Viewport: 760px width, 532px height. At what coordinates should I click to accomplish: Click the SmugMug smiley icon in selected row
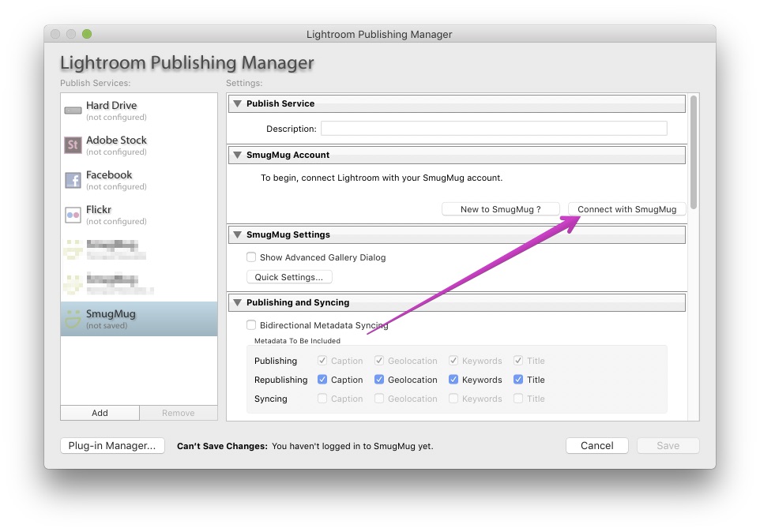point(73,319)
